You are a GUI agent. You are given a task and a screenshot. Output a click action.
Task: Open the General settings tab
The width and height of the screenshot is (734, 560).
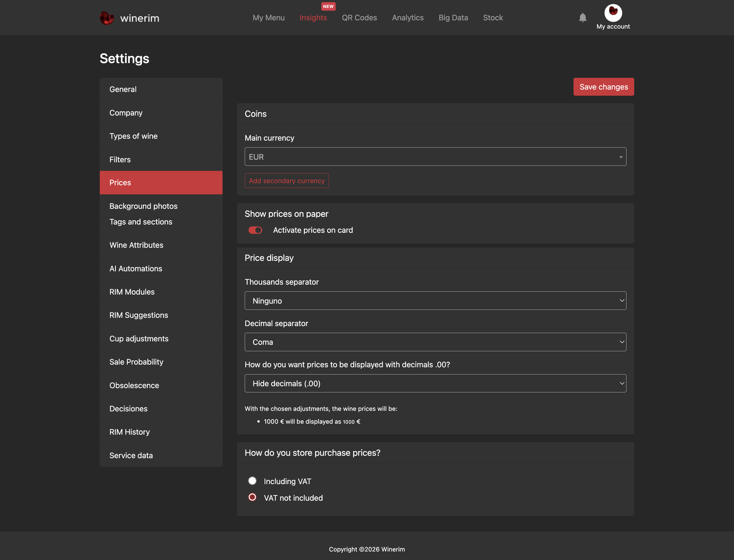(161, 89)
